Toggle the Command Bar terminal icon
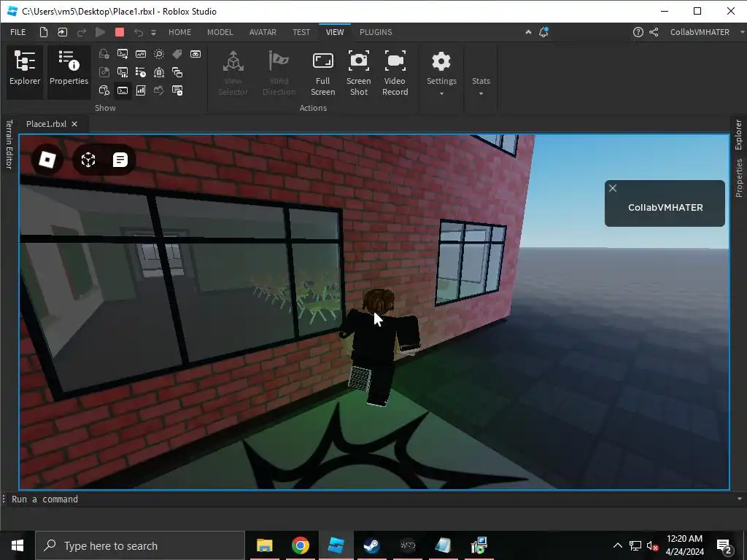 pyautogui.click(x=123, y=90)
